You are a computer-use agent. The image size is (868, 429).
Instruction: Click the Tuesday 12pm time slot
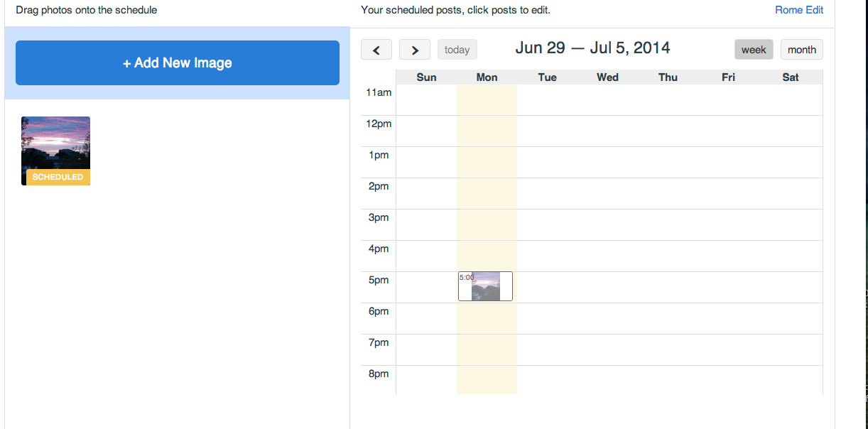(547, 131)
